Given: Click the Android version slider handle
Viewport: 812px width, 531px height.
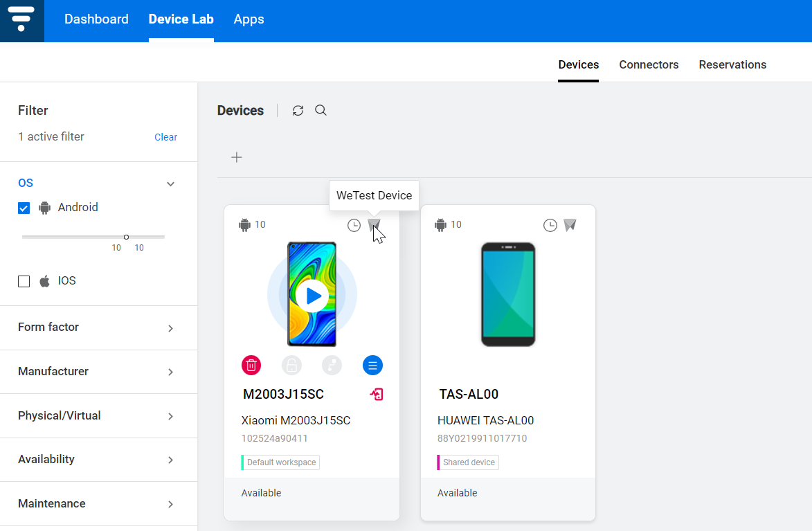Looking at the screenshot, I should click(x=126, y=237).
